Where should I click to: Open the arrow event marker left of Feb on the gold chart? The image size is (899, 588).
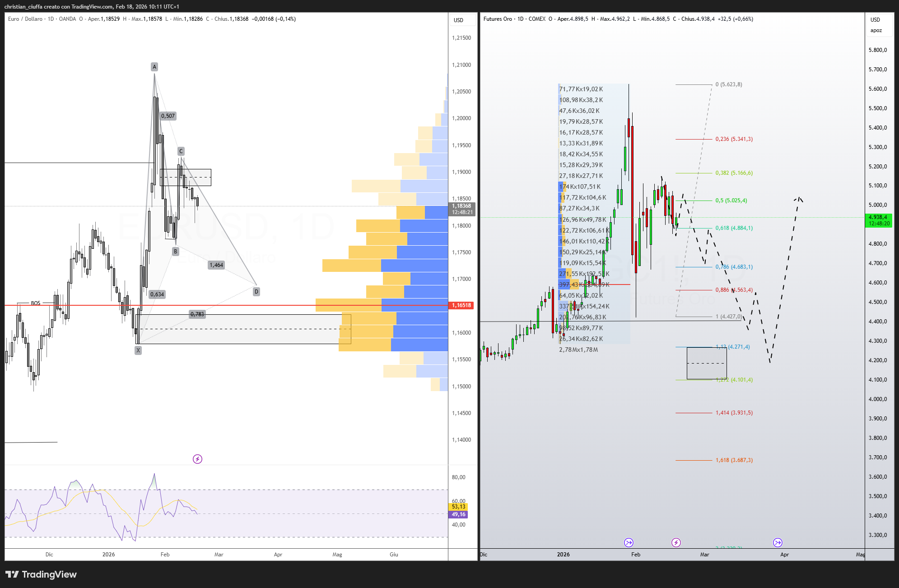coord(629,542)
